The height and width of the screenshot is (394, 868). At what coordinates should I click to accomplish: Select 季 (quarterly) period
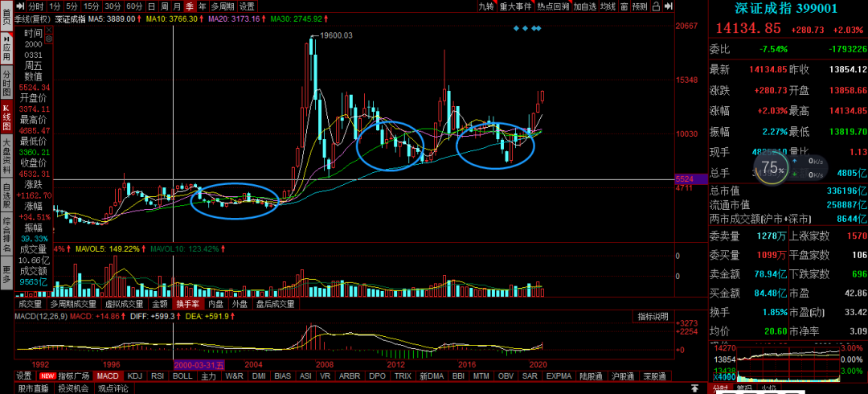tap(190, 6)
